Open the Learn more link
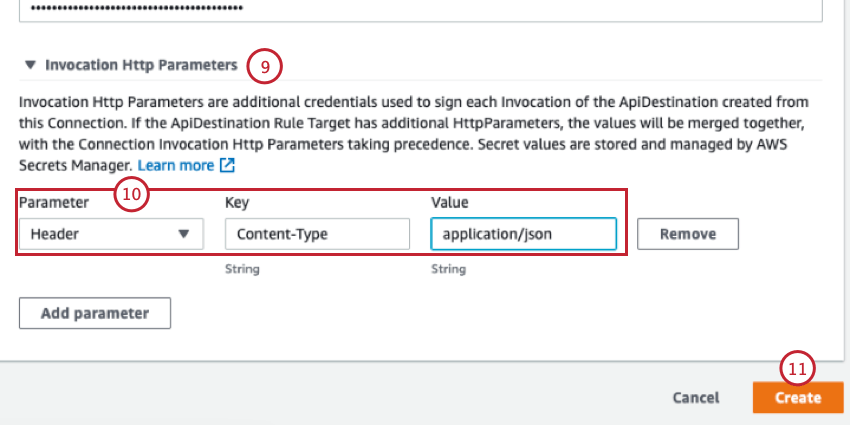 (176, 165)
